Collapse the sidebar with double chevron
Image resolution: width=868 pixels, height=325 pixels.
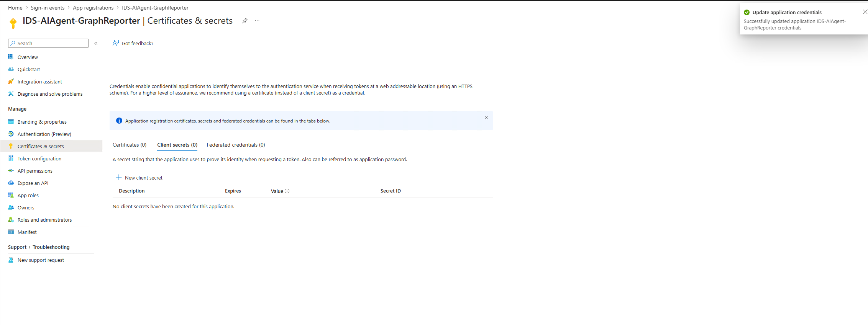click(96, 43)
